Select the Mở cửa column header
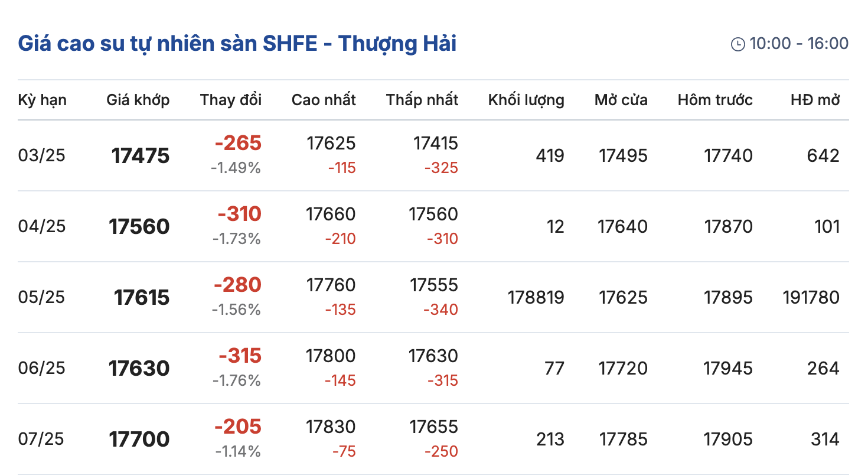Viewport: 868px width, 475px height. [621, 100]
